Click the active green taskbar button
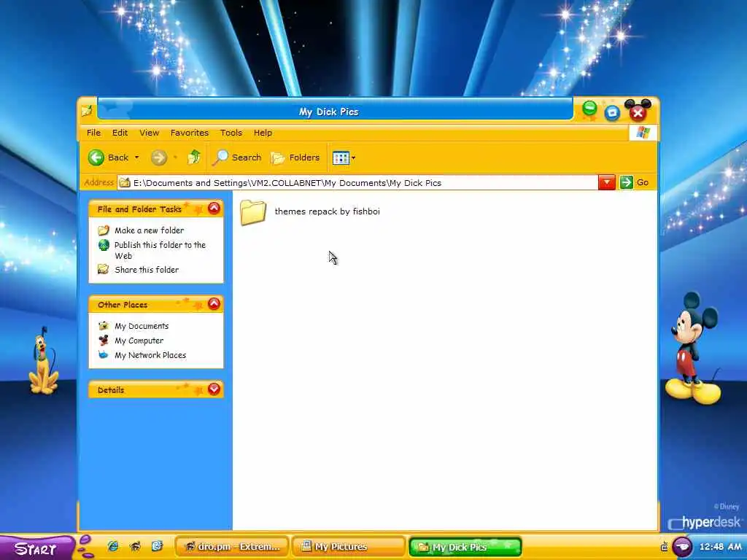The width and height of the screenshot is (747, 560). point(465,547)
